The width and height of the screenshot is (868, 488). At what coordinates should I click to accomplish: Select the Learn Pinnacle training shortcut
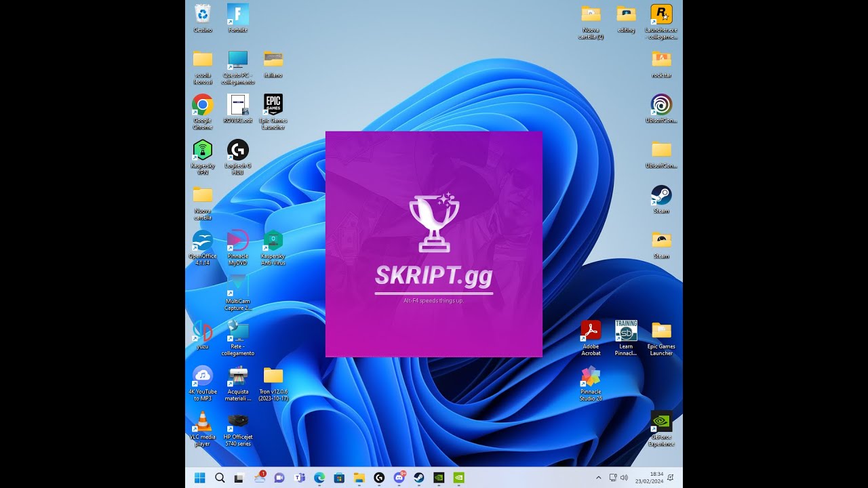tap(626, 338)
